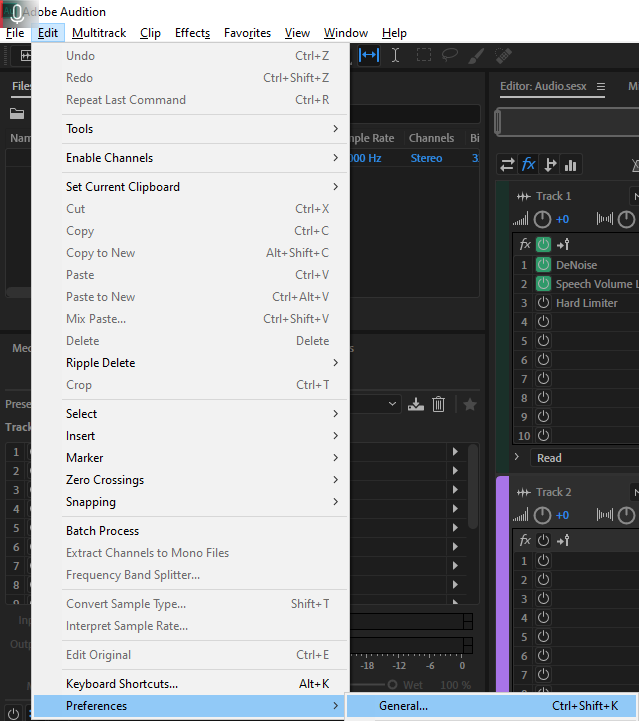Click the trash icon to delete the preset
This screenshot has height=721, width=639.
(438, 404)
